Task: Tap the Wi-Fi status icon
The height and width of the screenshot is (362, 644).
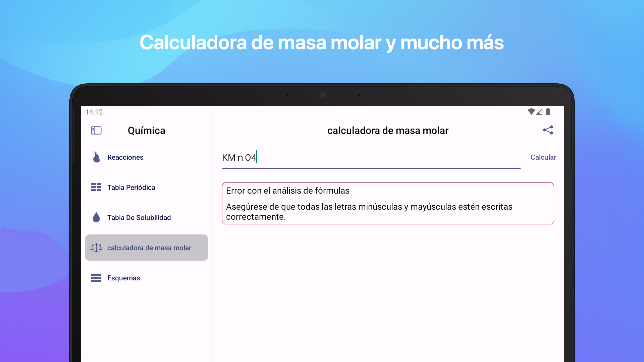Action: coord(531,112)
